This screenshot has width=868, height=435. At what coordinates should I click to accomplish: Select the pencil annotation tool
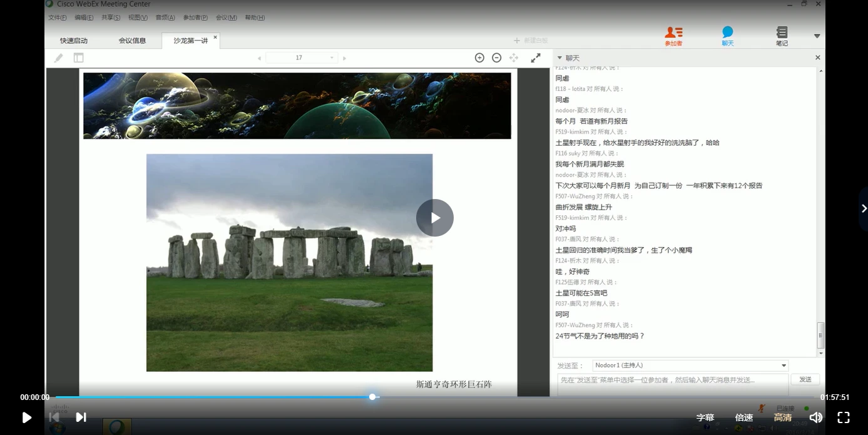pos(58,58)
